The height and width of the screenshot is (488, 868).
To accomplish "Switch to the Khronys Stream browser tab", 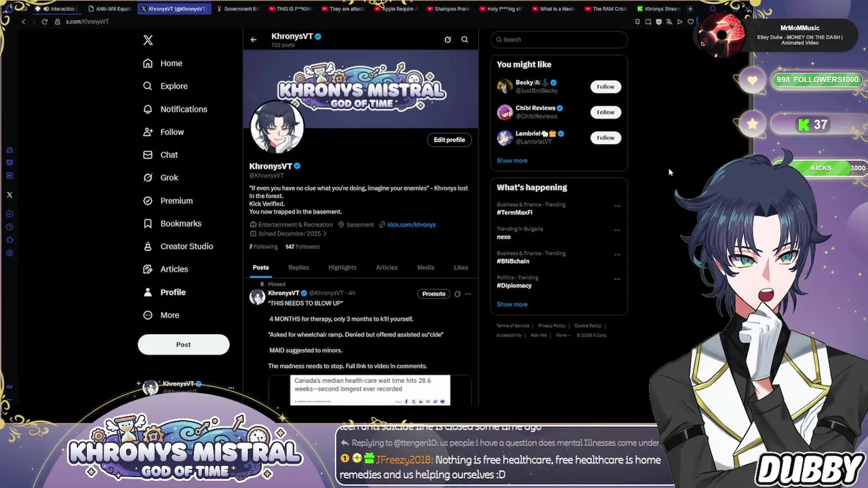I will click(x=658, y=9).
